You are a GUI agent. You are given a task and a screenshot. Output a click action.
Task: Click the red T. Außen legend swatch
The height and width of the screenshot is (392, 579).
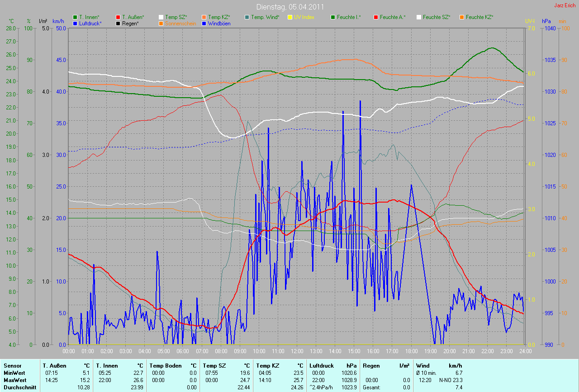[x=119, y=17]
